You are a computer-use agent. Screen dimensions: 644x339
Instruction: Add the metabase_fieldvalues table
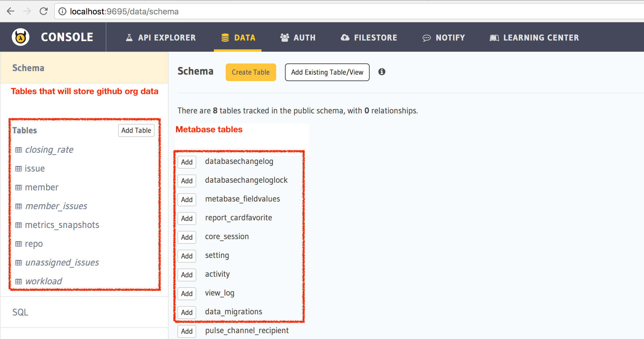(x=187, y=199)
